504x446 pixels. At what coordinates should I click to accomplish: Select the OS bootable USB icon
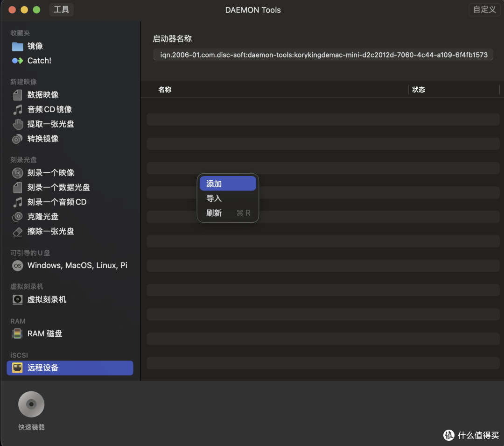pyautogui.click(x=17, y=266)
